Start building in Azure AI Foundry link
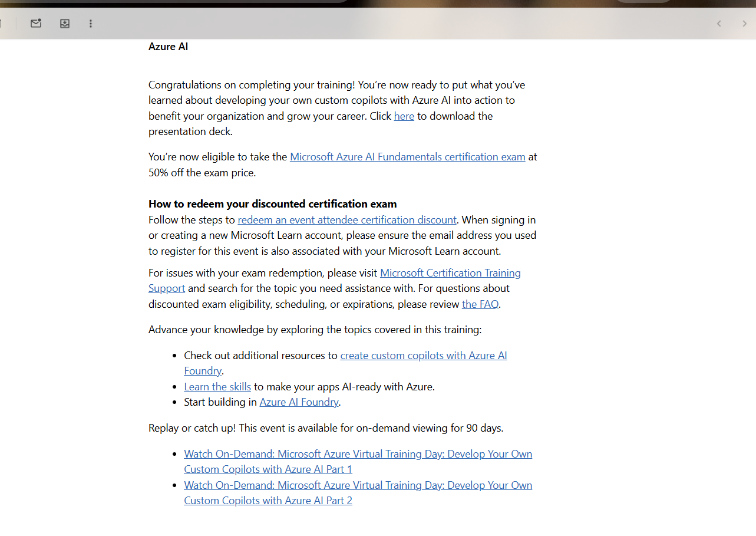 click(x=299, y=402)
